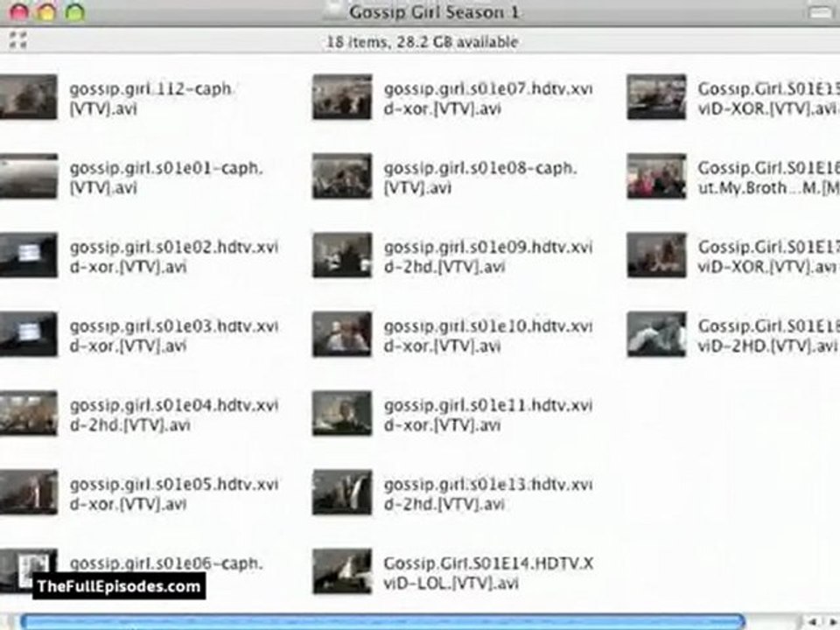Click the scrollbar left arrow
The height and width of the screenshot is (630, 840).
pyautogui.click(x=812, y=622)
